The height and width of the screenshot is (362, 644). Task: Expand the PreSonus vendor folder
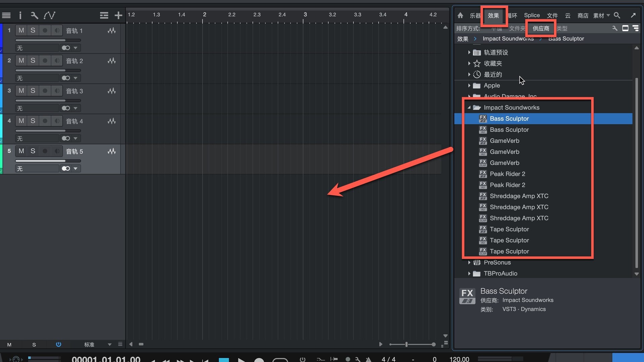[x=469, y=262]
